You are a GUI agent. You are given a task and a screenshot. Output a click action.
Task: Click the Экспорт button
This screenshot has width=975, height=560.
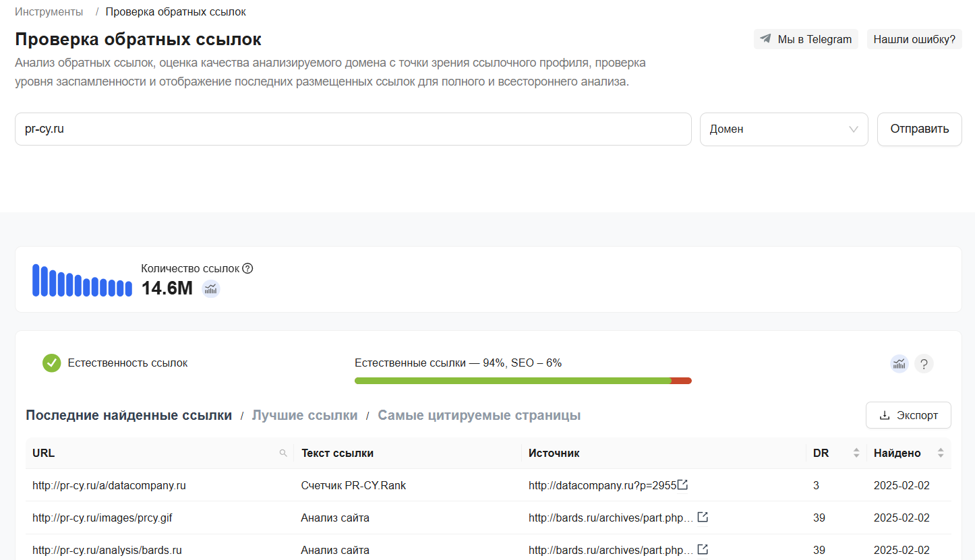(x=908, y=415)
